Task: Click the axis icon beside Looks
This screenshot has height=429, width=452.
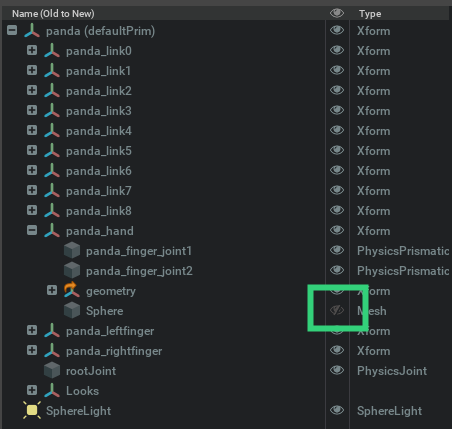Action: (52, 391)
